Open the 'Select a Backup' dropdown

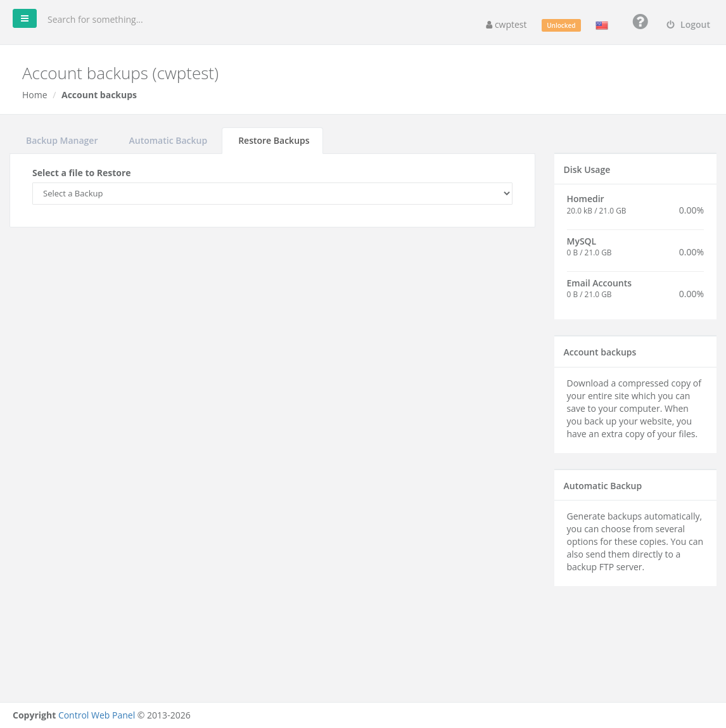coord(272,194)
